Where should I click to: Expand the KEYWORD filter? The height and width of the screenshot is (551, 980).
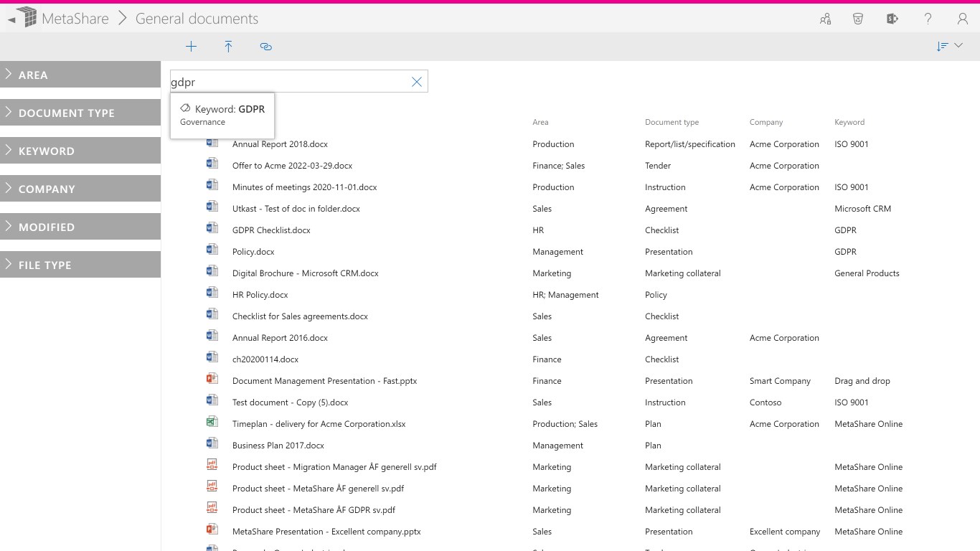[80, 151]
